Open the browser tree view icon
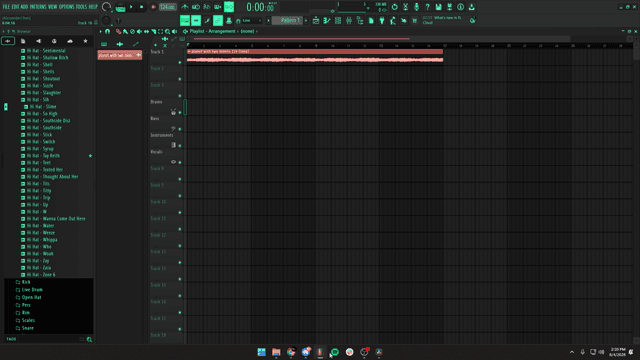The image size is (640, 360). pyautogui.click(x=360, y=20)
